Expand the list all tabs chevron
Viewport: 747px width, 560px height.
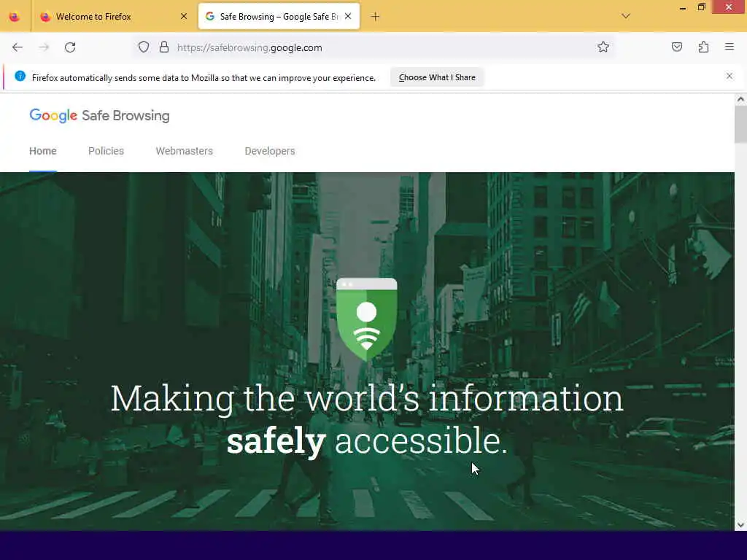(626, 16)
